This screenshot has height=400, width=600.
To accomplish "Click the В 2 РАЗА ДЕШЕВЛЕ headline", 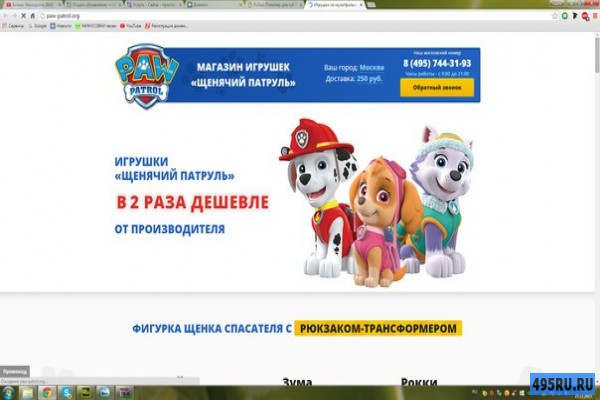I will click(x=192, y=202).
